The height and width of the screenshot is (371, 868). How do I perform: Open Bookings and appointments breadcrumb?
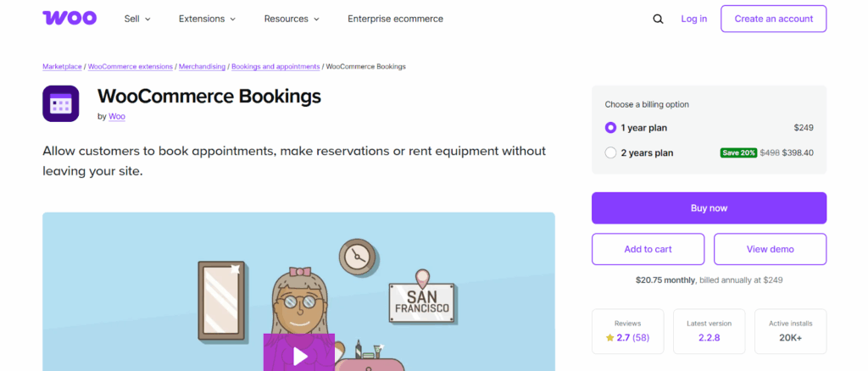point(275,66)
